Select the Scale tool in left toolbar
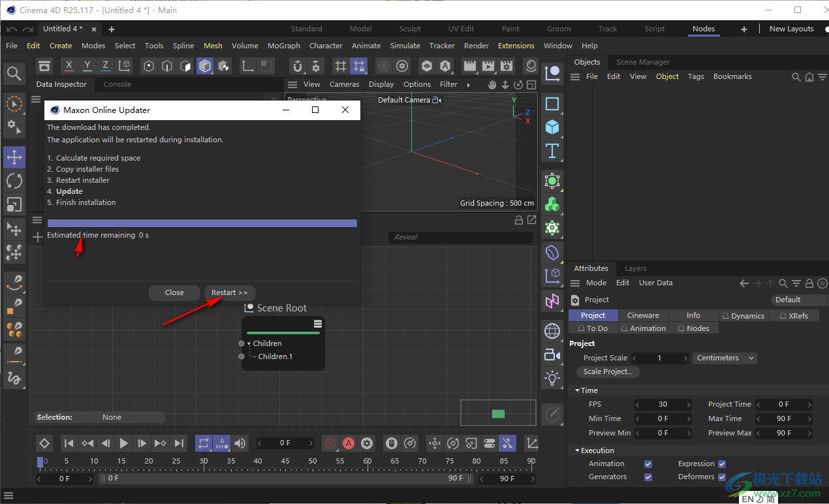Screen dimensions: 829x504 (x=14, y=204)
